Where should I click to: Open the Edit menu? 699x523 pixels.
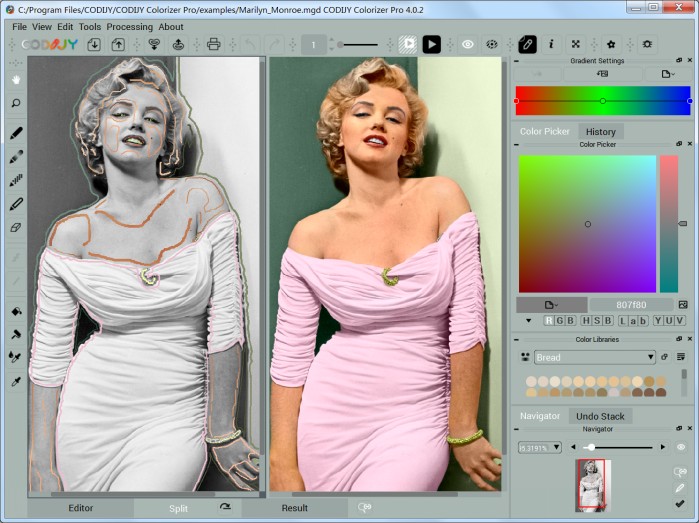point(65,27)
